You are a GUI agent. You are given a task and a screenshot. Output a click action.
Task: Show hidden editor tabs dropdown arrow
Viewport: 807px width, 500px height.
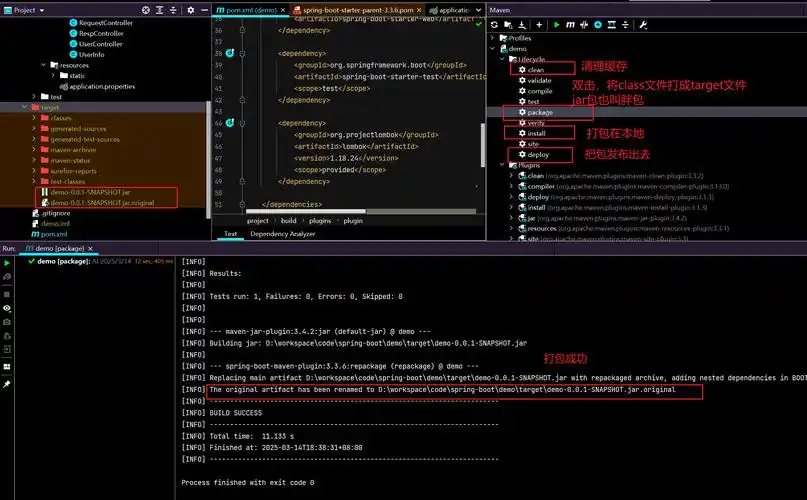click(x=479, y=10)
